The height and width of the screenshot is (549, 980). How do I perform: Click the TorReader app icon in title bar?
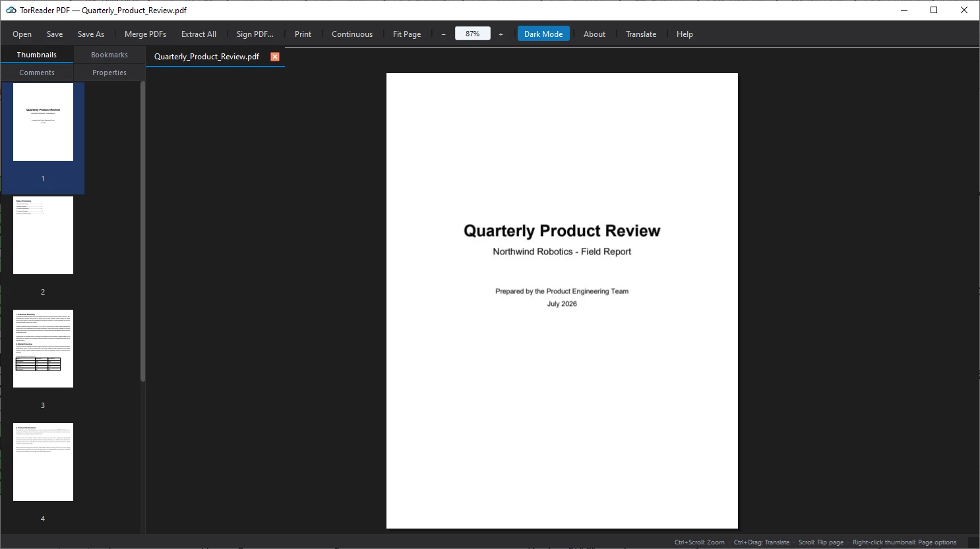click(x=11, y=10)
